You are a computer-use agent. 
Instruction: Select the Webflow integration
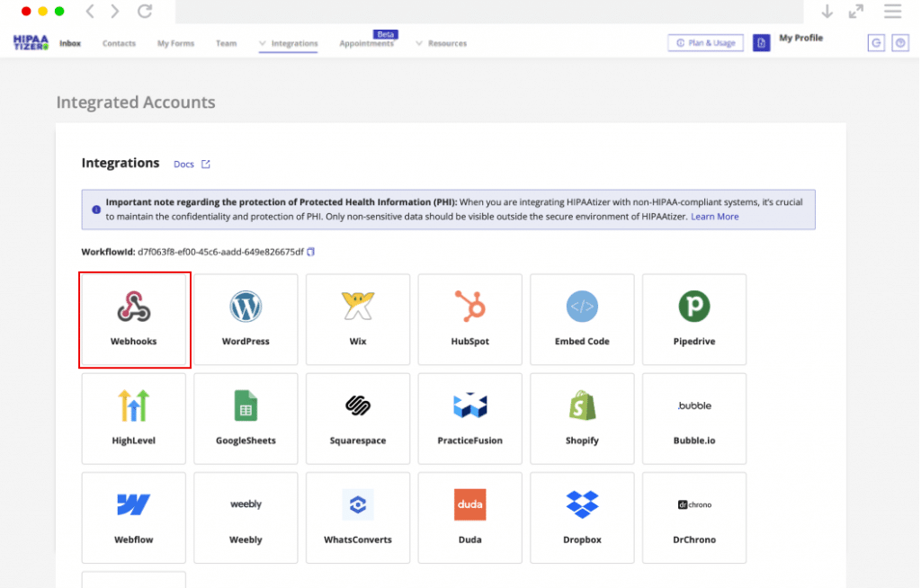134,518
